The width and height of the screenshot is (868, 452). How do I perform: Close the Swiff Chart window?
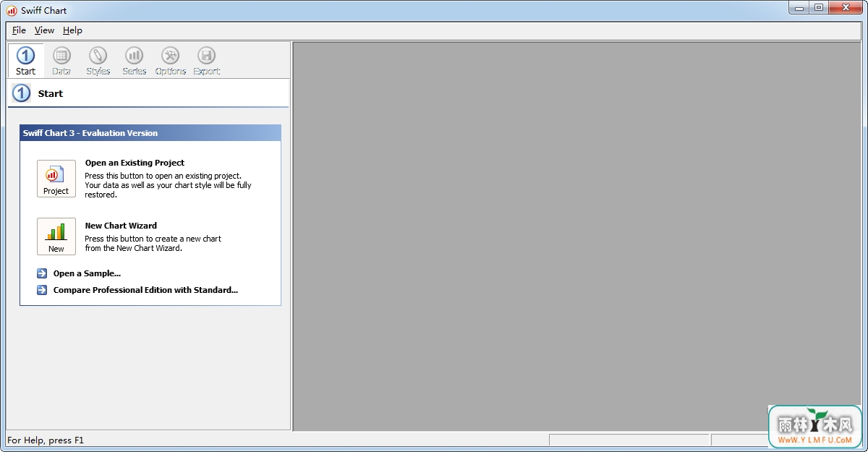845,8
